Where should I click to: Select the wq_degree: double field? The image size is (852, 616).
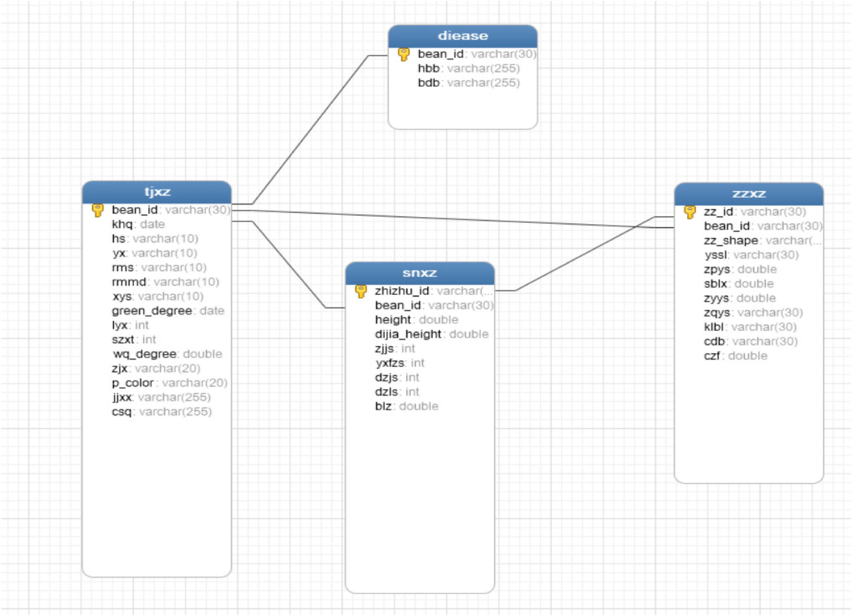[x=167, y=354]
